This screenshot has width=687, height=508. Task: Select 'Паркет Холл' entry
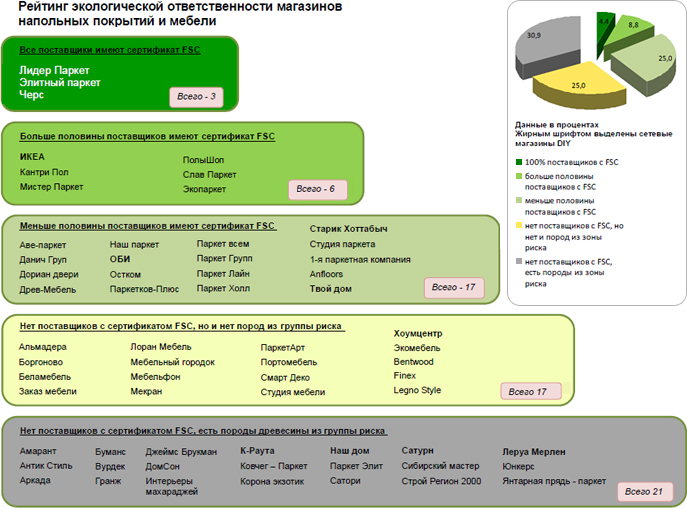tap(223, 288)
